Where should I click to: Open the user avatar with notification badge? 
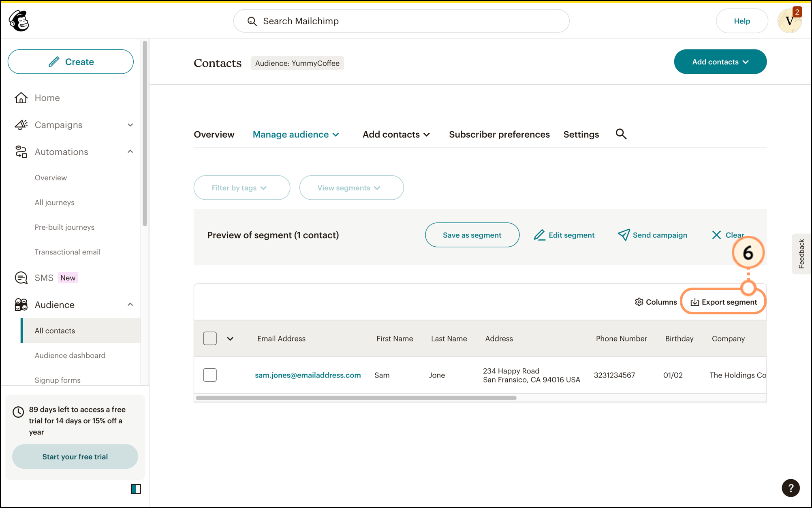click(x=789, y=20)
